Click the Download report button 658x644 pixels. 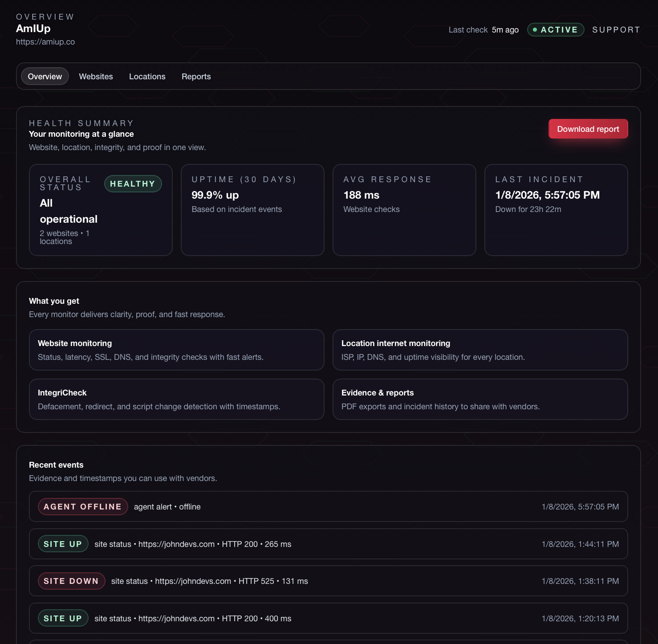[588, 129]
